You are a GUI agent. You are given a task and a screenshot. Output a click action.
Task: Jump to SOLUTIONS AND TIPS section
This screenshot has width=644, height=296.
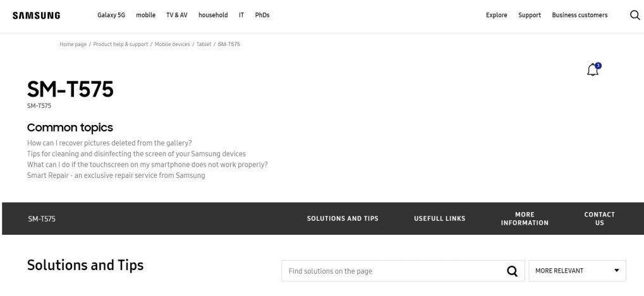tap(343, 218)
